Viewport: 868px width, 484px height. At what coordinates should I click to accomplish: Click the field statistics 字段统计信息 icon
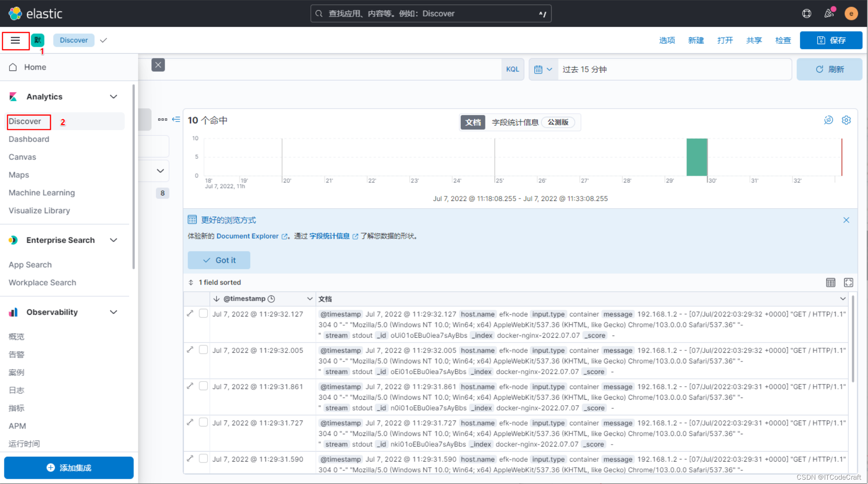point(514,122)
